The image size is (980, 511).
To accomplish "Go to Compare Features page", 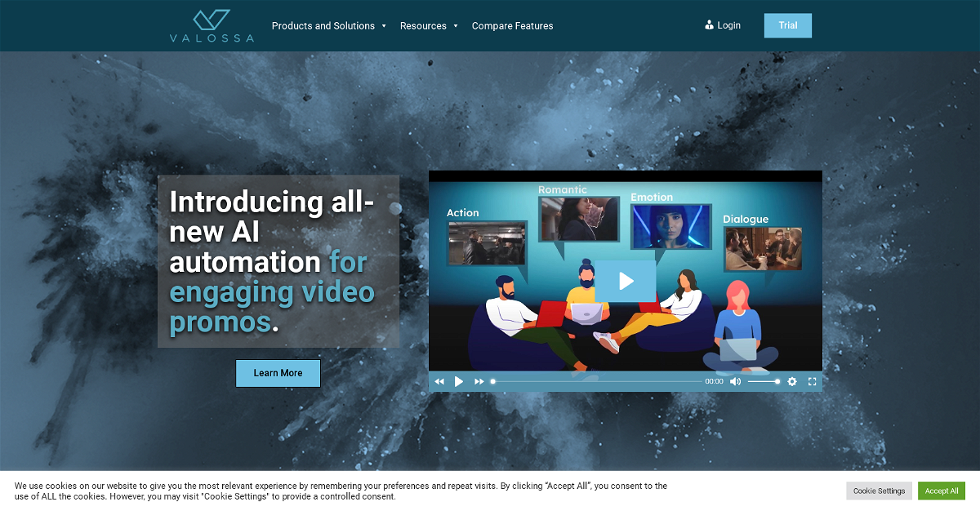I will (512, 26).
